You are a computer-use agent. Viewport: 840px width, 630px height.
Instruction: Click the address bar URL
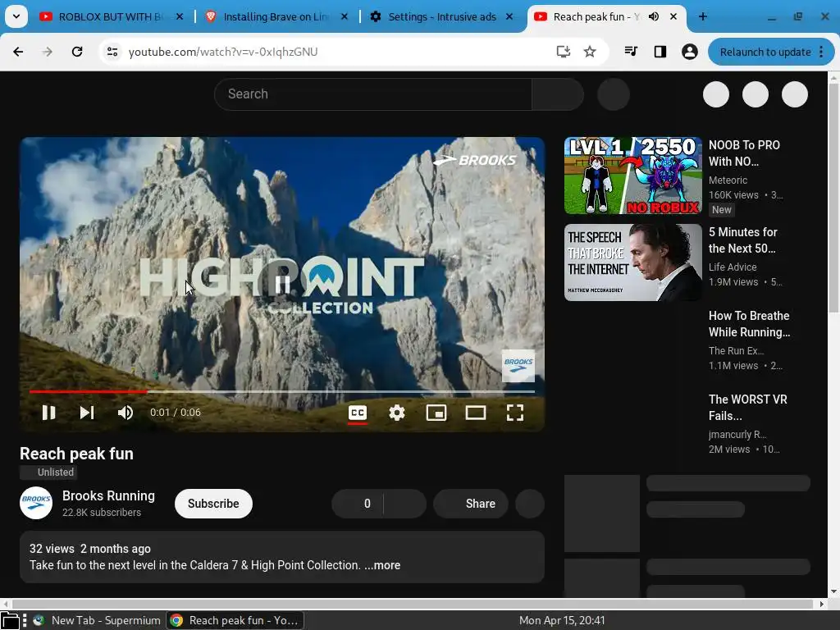click(223, 52)
